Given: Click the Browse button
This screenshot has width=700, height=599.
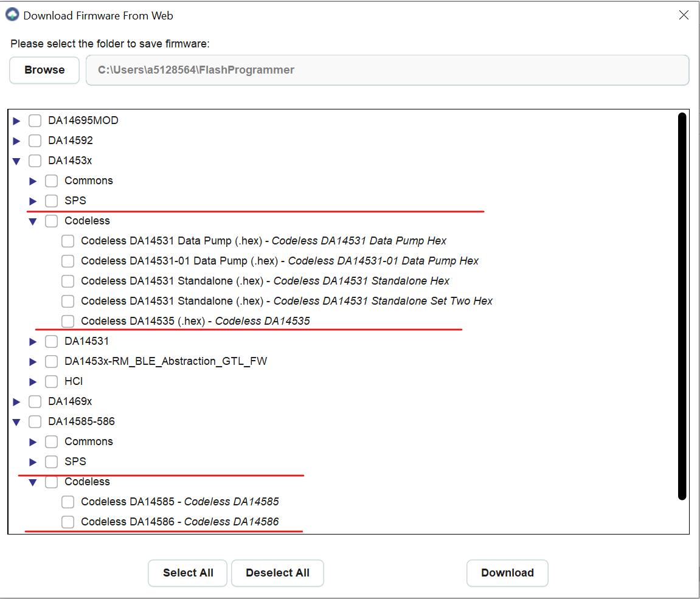Looking at the screenshot, I should [44, 70].
